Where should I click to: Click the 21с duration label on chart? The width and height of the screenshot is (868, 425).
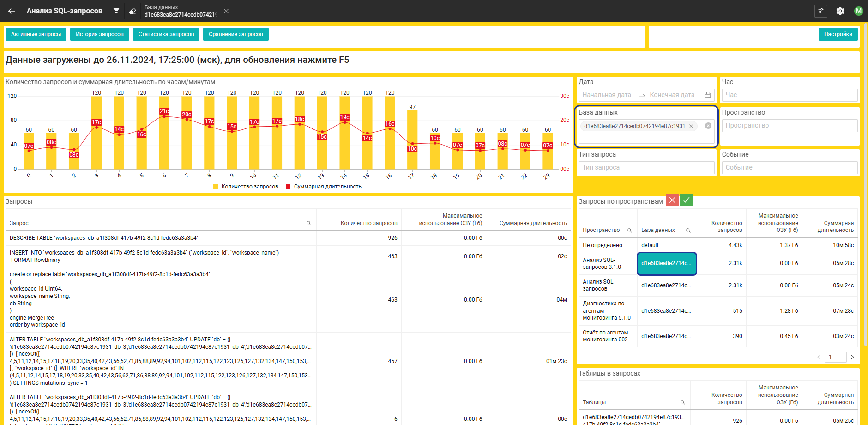pyautogui.click(x=164, y=111)
